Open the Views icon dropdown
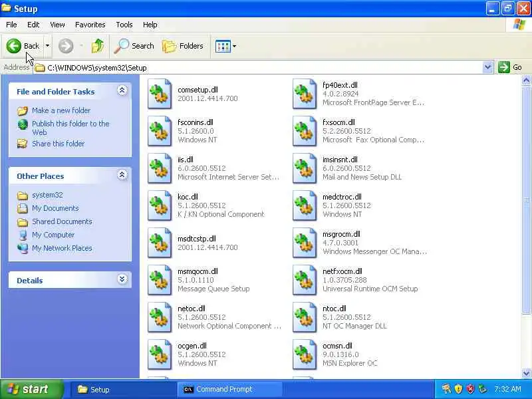Viewport: 532px width, 399px height. click(x=225, y=46)
